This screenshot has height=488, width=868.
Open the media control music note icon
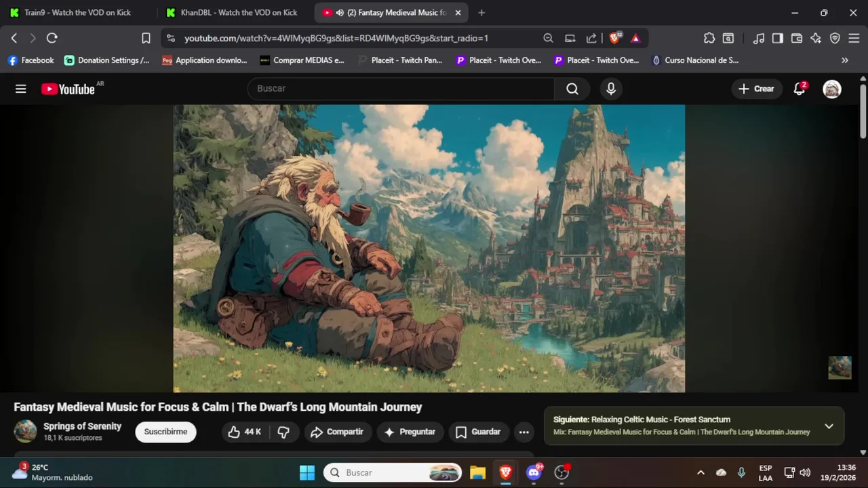pyautogui.click(x=759, y=38)
